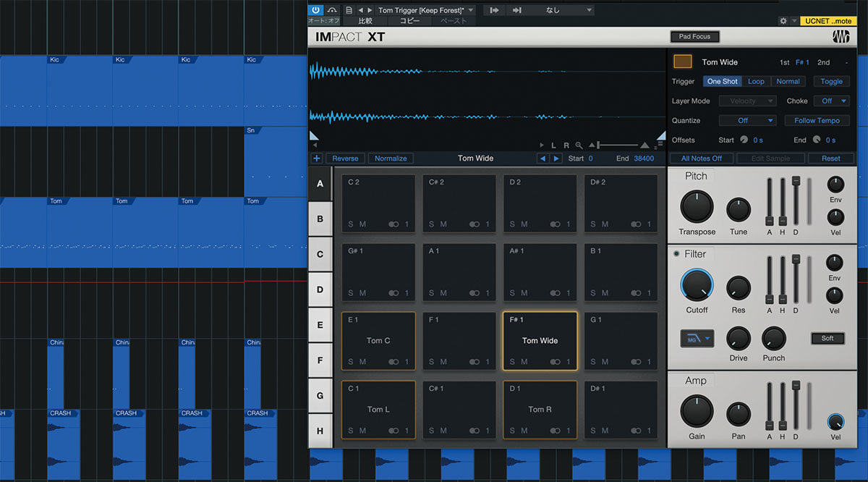Screen dimensions: 868x482
Task: Switch to pad bank H
Action: 320,431
